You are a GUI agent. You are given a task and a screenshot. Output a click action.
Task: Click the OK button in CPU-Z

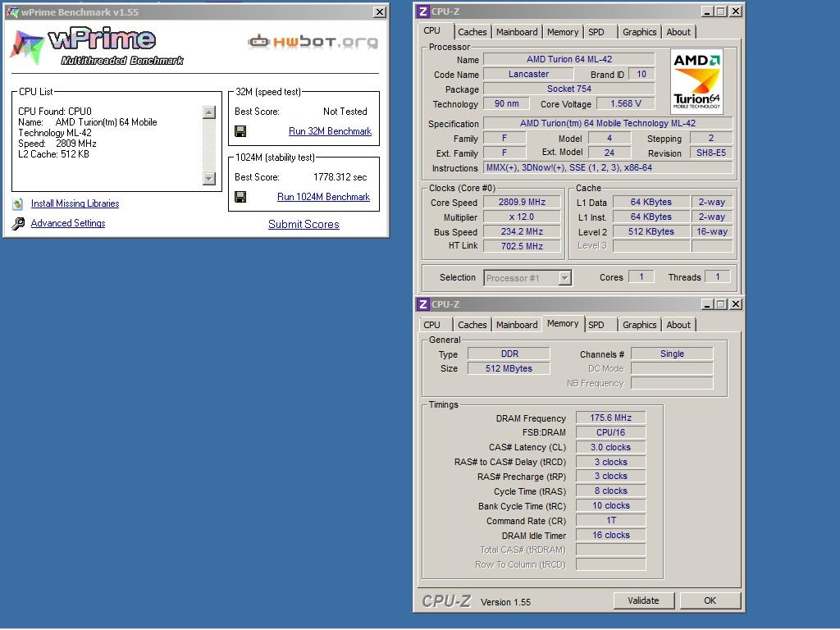[x=710, y=600]
